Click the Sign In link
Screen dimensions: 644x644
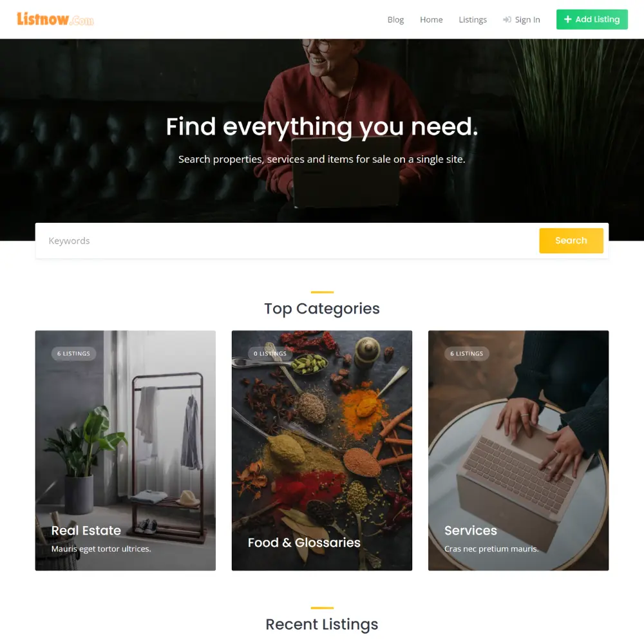(x=522, y=20)
